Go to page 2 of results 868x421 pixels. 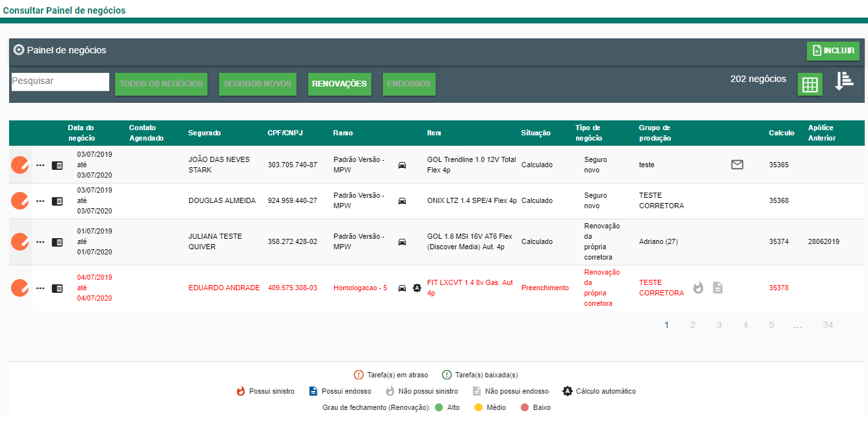693,325
